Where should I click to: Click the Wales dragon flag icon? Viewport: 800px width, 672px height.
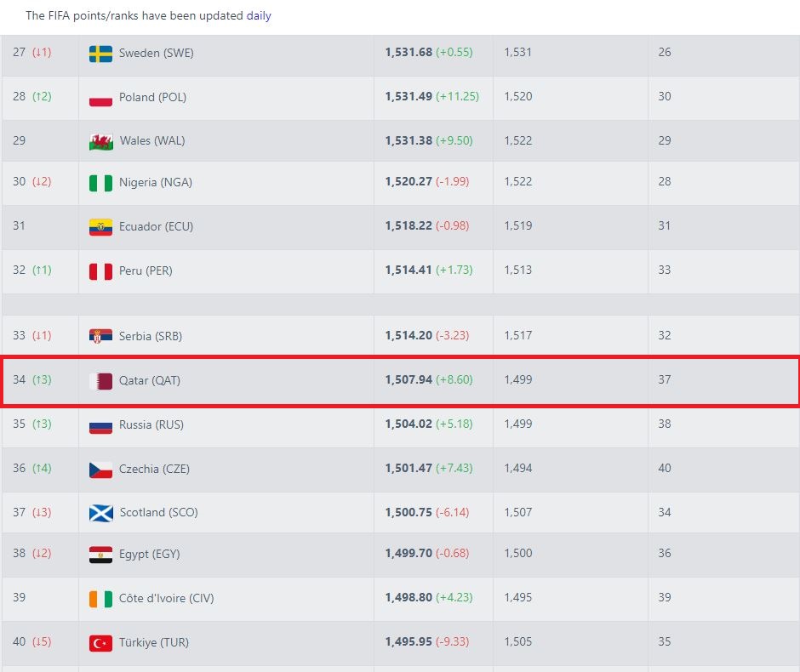pyautogui.click(x=100, y=141)
